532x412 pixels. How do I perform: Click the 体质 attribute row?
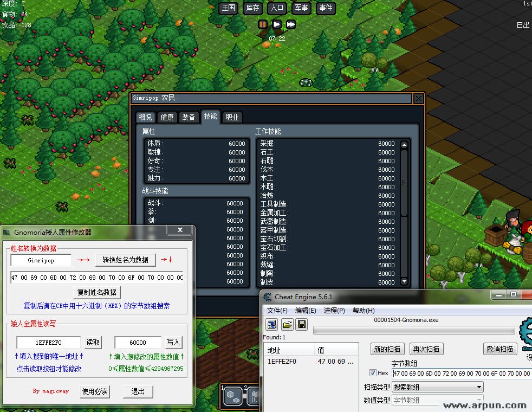tap(197, 144)
